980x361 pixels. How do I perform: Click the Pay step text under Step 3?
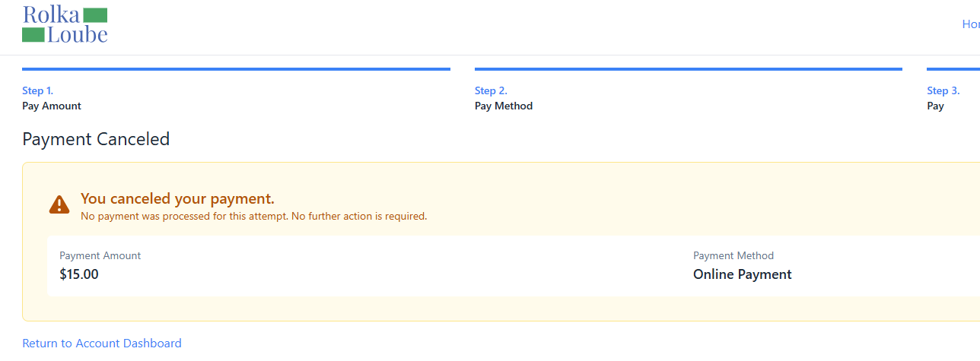[935, 106]
